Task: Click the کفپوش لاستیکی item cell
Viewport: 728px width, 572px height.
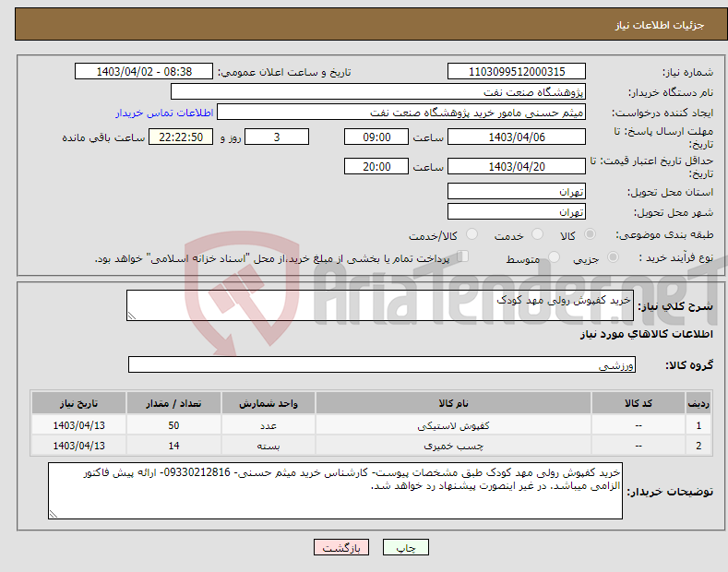Action: coord(453,424)
